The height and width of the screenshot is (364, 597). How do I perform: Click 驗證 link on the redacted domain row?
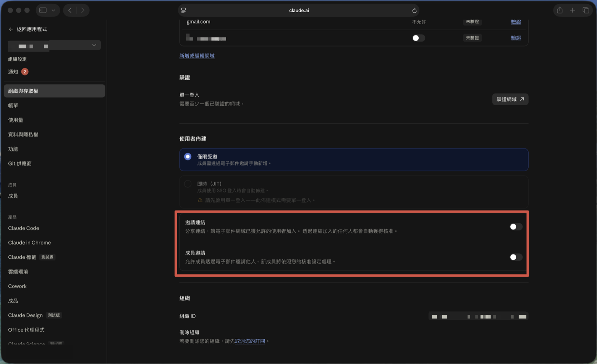click(x=516, y=38)
